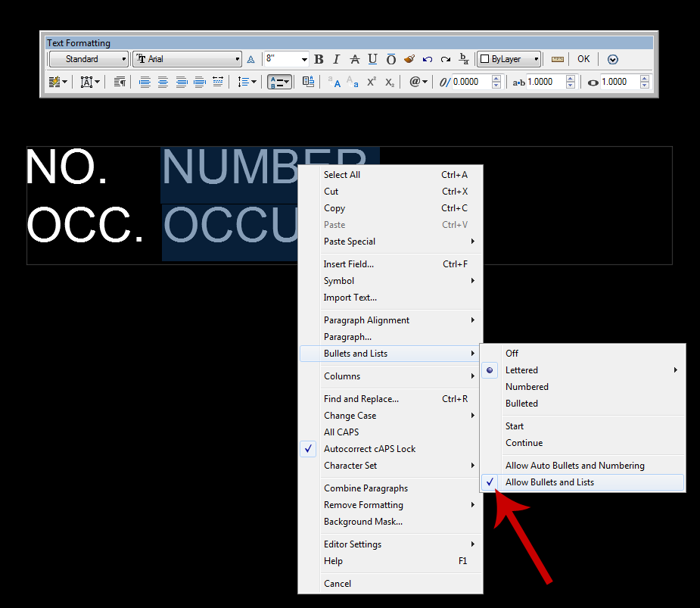Select Cancel at the menu bottom
Image resolution: width=700 pixels, height=608 pixels.
click(x=336, y=583)
